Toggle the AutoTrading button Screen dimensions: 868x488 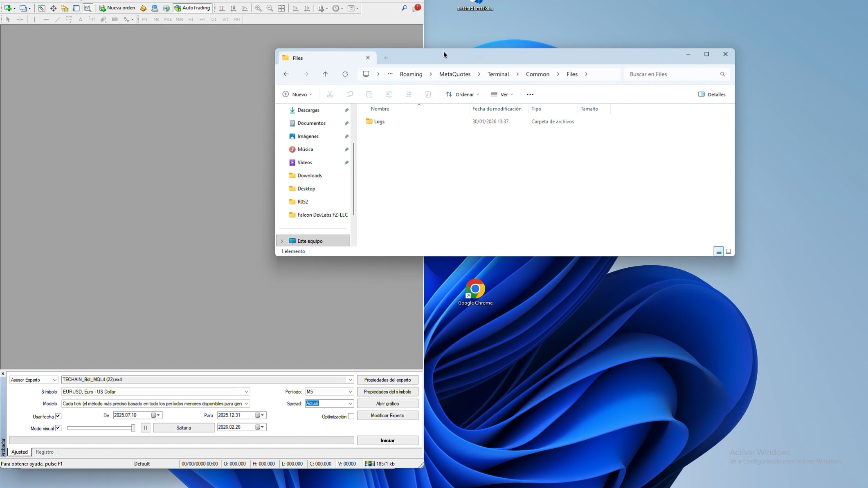point(192,8)
